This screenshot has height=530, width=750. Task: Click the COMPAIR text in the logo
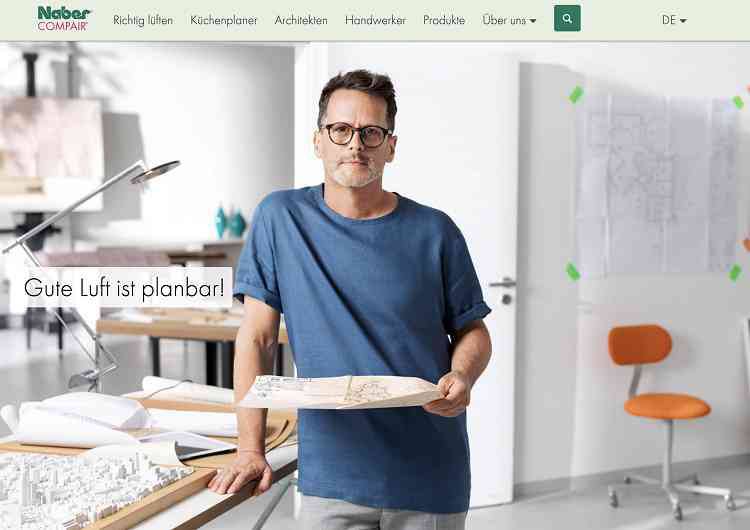tap(63, 26)
